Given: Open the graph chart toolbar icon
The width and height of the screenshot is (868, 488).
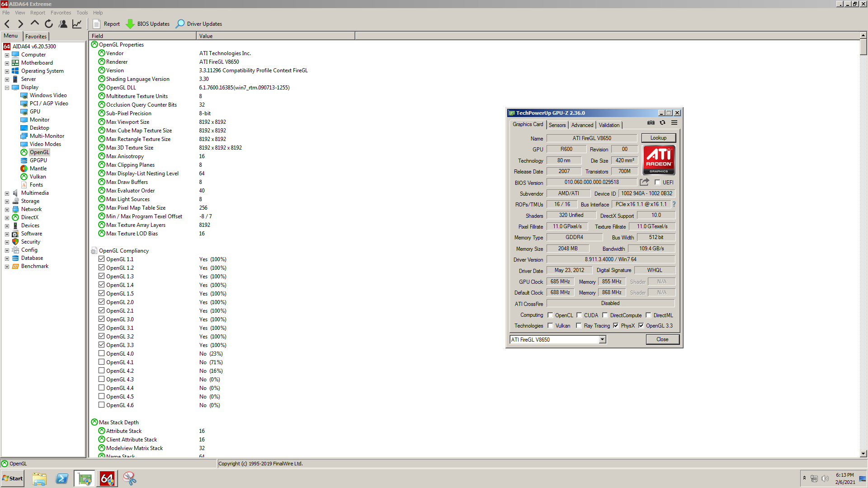Looking at the screenshot, I should coord(77,24).
